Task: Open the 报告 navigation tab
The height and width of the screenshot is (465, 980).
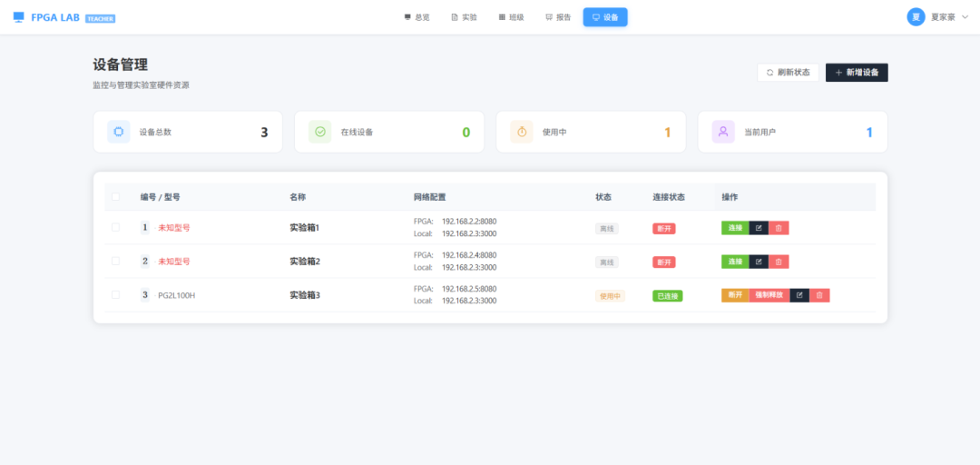Action: 558,17
